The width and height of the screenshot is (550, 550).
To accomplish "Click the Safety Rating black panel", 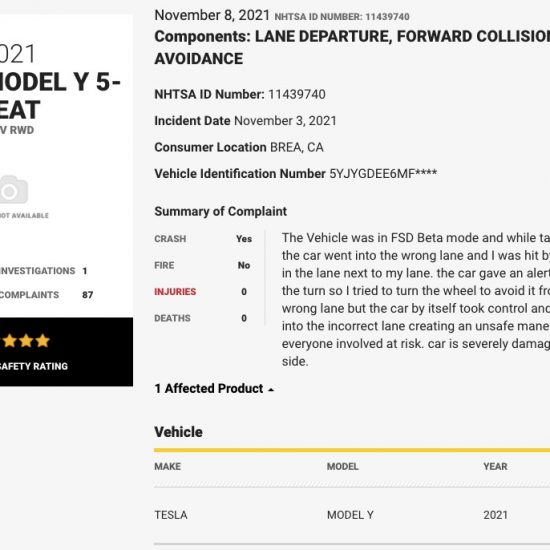I will pos(66,352).
